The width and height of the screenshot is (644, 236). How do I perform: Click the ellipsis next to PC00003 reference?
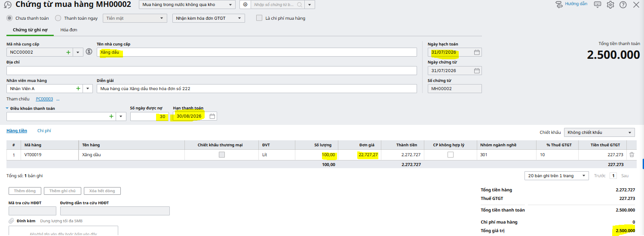pos(58,99)
